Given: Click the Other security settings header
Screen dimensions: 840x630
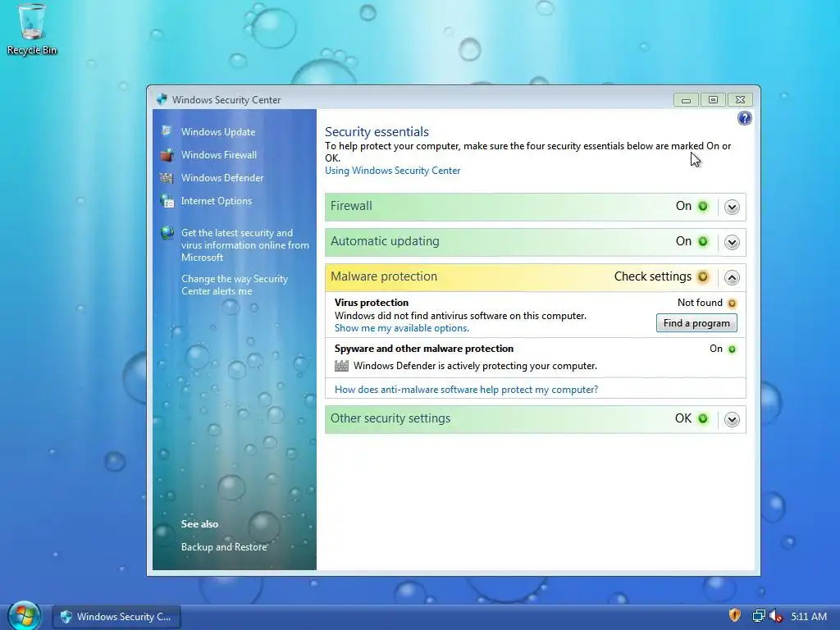Looking at the screenshot, I should coord(535,419).
